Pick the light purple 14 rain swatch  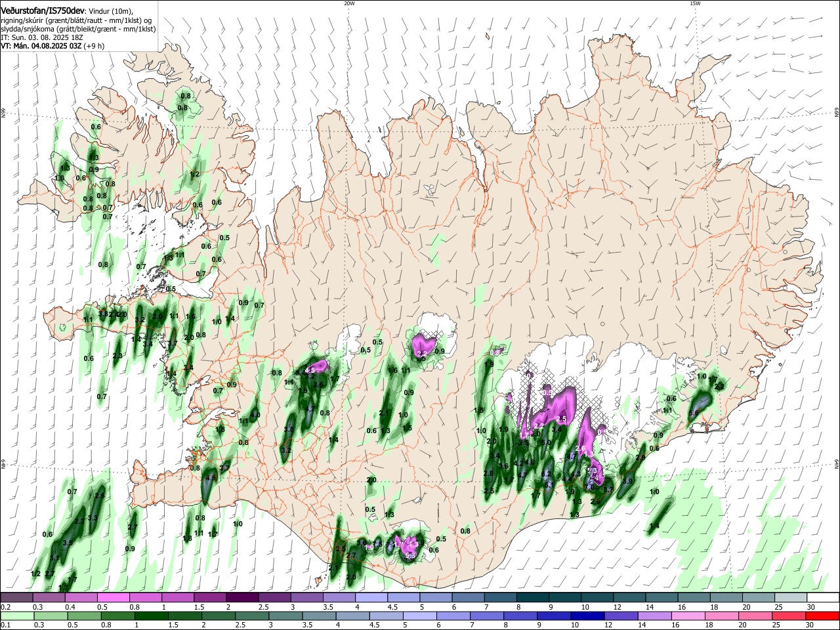coord(655,616)
